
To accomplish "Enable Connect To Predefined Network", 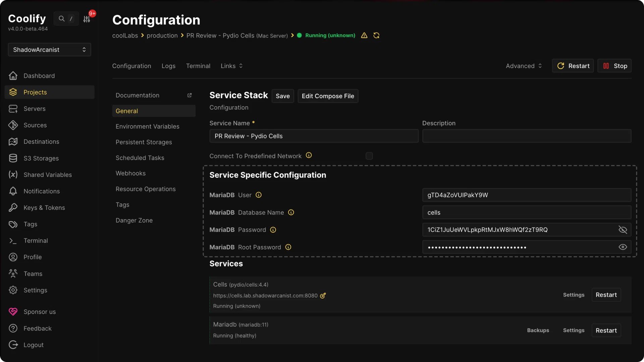I will coord(369,156).
